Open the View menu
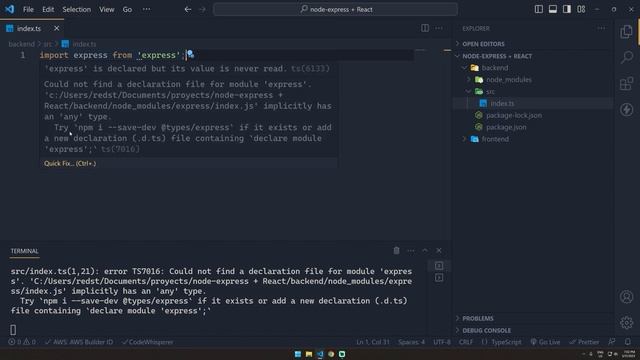The image size is (640, 360). coord(107,9)
